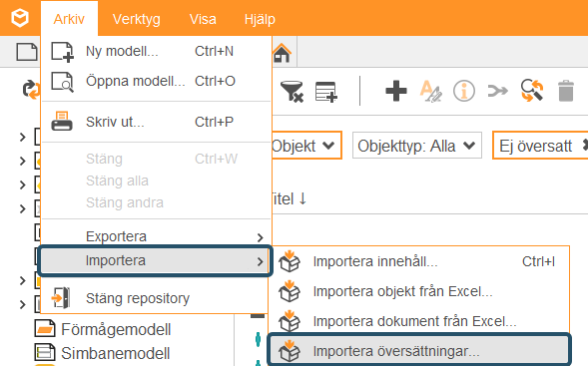Open the Objekt dropdown
Viewport: 588px width, 366px height.
coord(306,146)
